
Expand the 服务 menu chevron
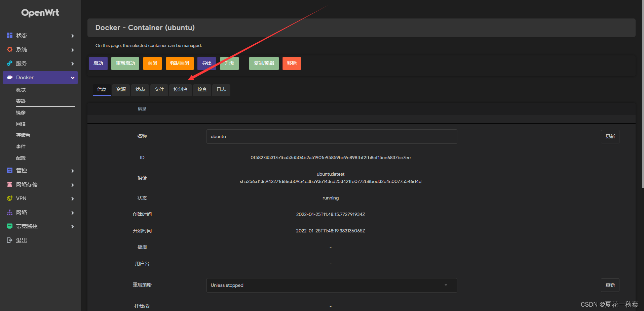coord(72,63)
